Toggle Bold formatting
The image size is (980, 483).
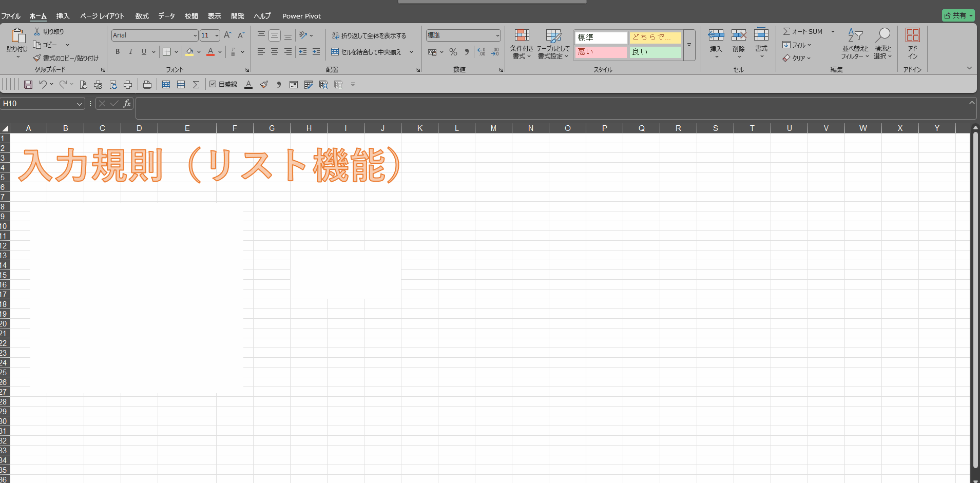point(118,52)
